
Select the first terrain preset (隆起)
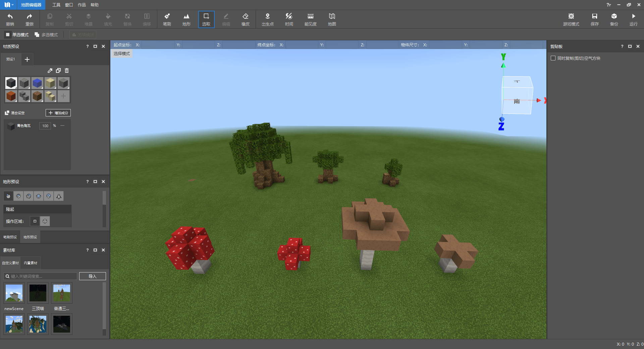8,196
